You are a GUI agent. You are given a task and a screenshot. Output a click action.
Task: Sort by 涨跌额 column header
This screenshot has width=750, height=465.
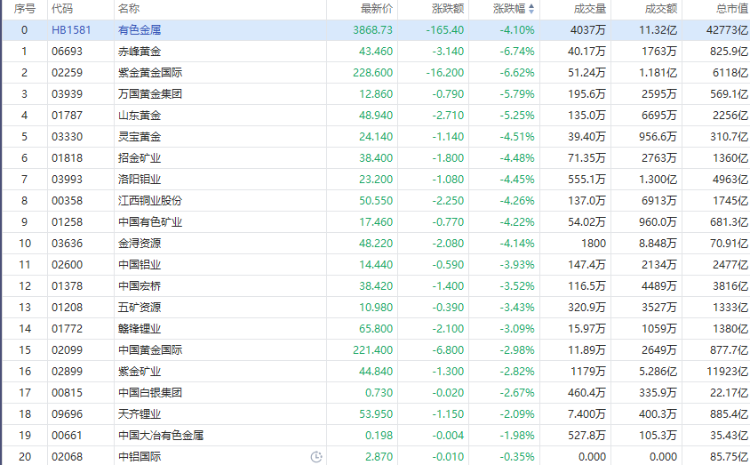(x=448, y=9)
